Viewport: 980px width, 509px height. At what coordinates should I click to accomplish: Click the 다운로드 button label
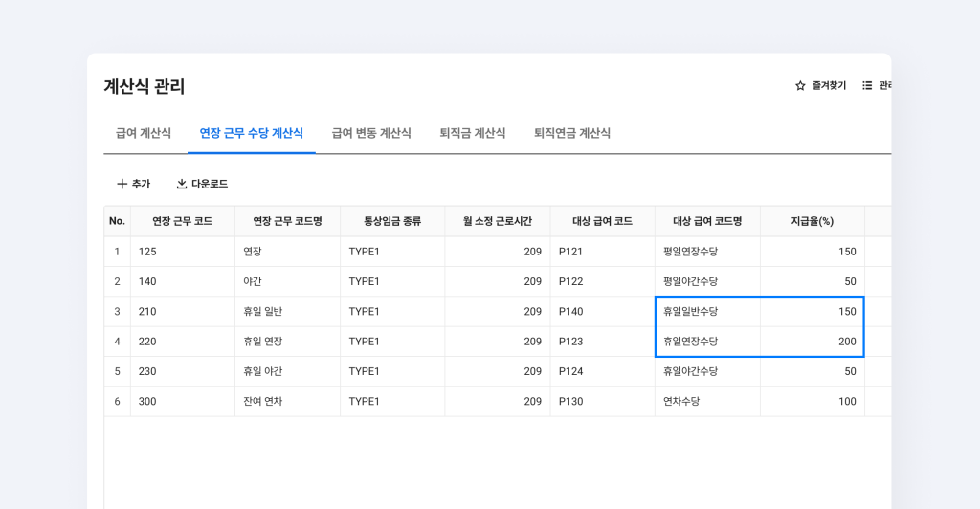point(210,184)
